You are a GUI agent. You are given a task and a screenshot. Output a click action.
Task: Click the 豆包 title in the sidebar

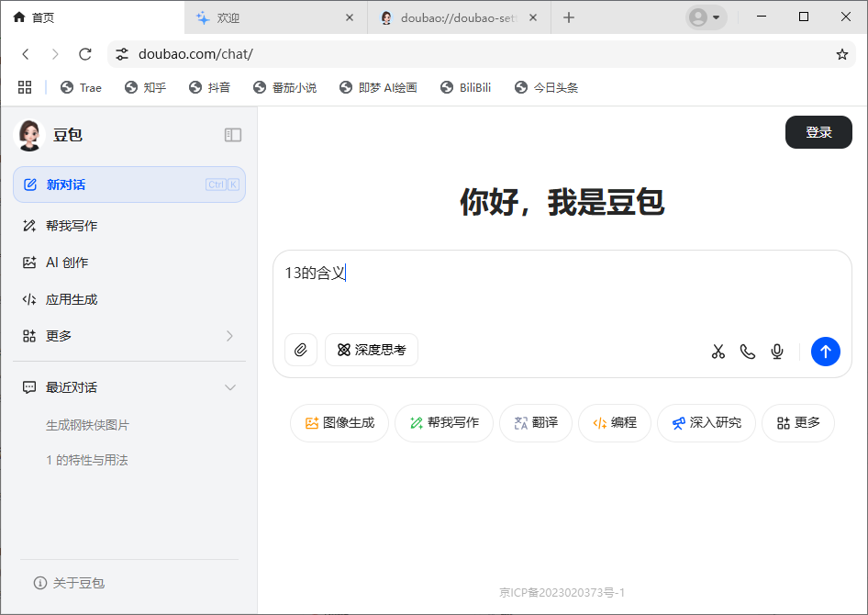(x=68, y=135)
